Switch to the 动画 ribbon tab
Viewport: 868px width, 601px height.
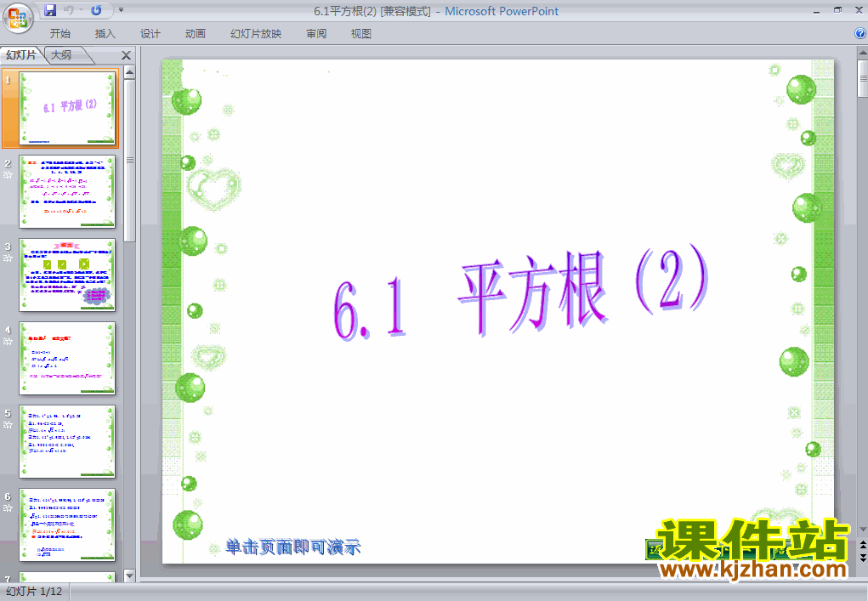(196, 34)
